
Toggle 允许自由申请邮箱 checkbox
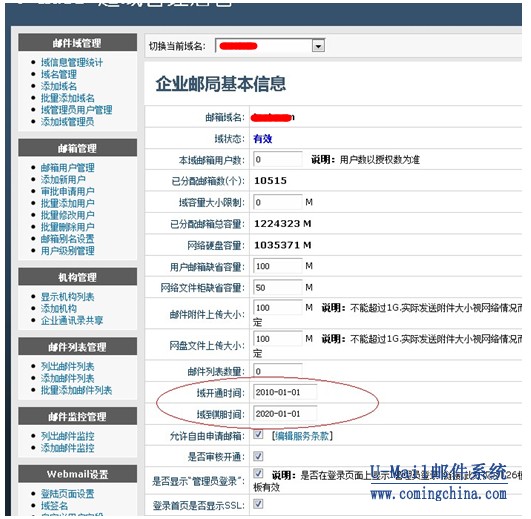pos(258,434)
